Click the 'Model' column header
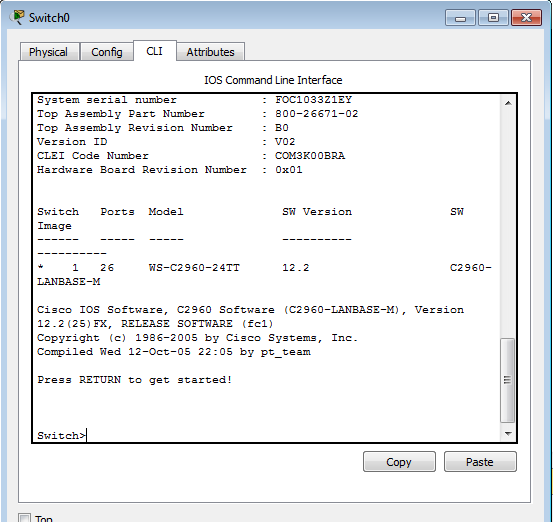 (x=166, y=212)
